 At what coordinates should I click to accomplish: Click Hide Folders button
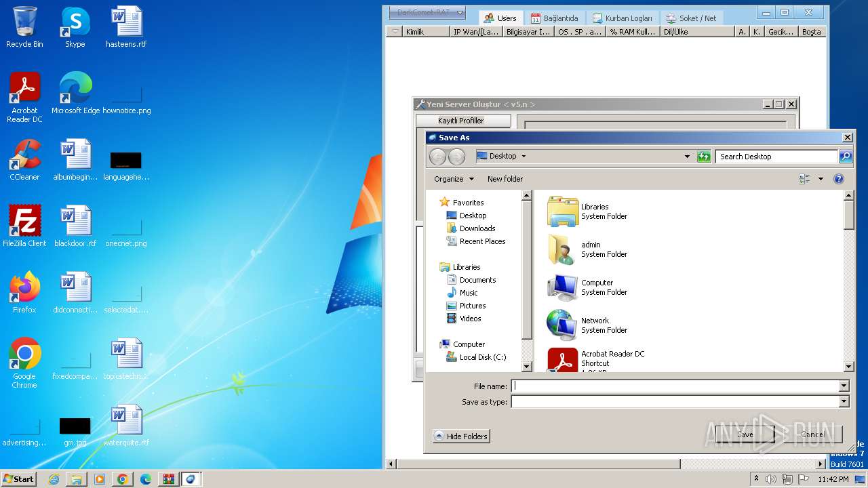461,436
